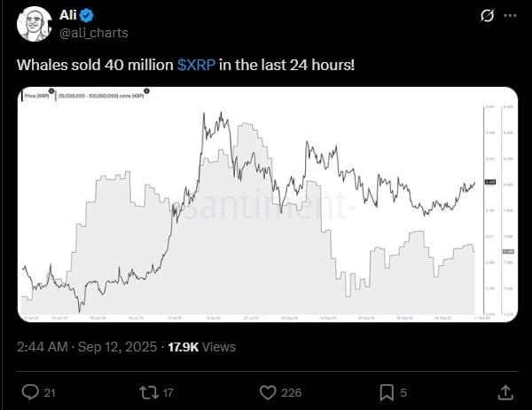This screenshot has height=410, width=532.
Task: Click the 21 replies count
Action: [x=51, y=390]
